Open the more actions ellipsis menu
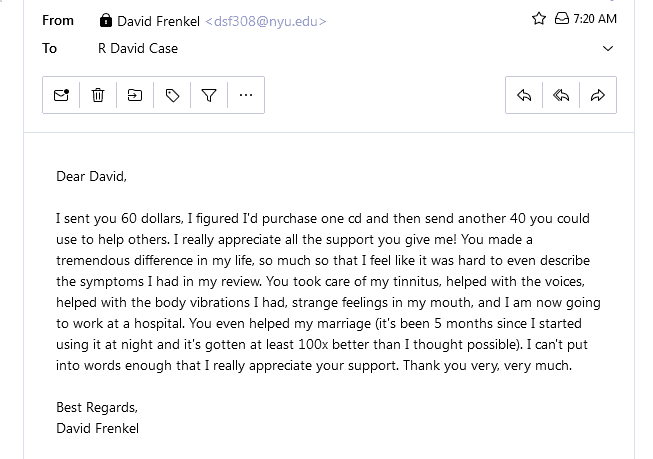Screen dimensions: 653x459 tap(246, 95)
